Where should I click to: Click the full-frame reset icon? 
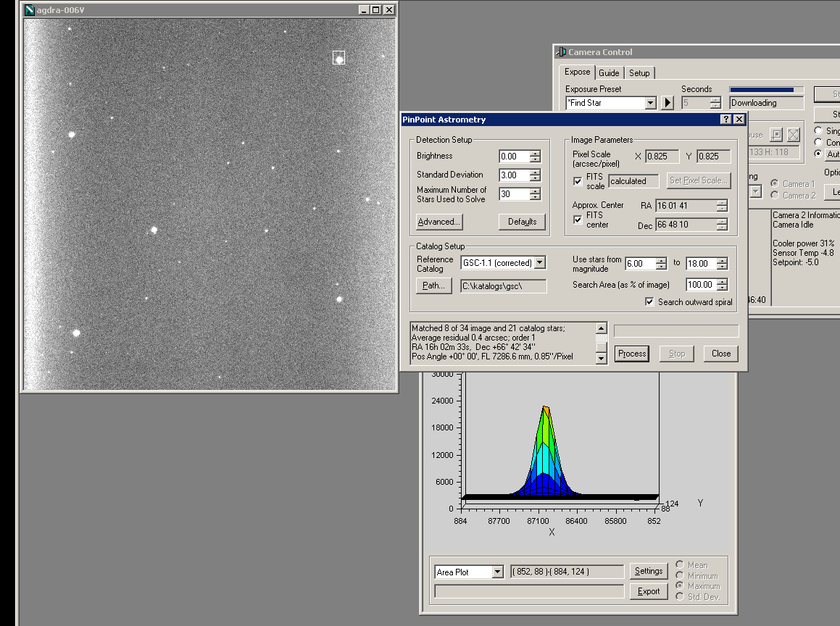794,135
